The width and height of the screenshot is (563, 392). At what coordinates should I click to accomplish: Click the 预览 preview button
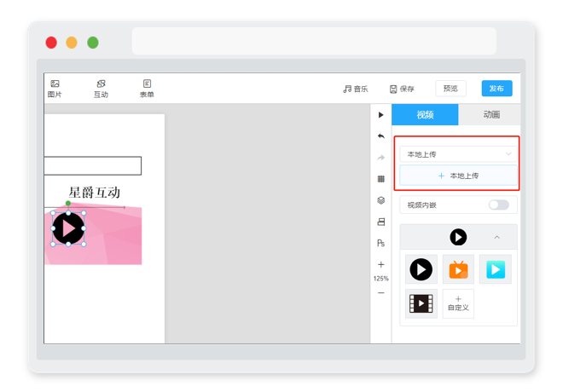click(x=450, y=89)
